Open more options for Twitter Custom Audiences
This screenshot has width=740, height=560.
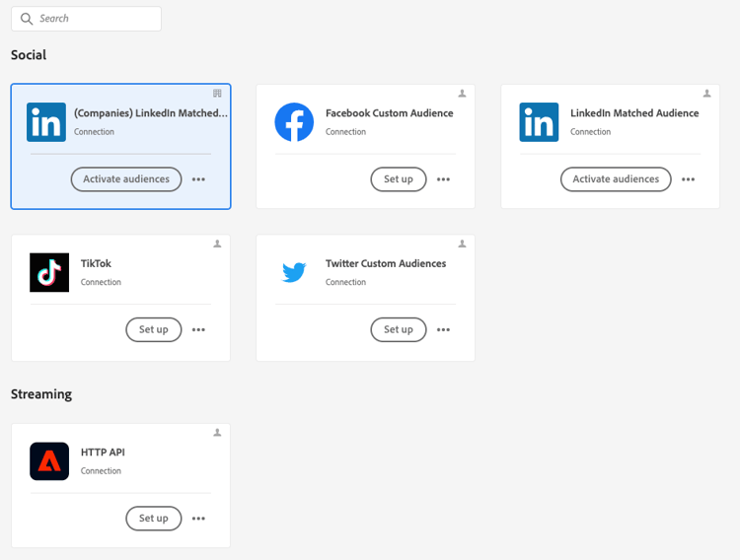click(443, 329)
